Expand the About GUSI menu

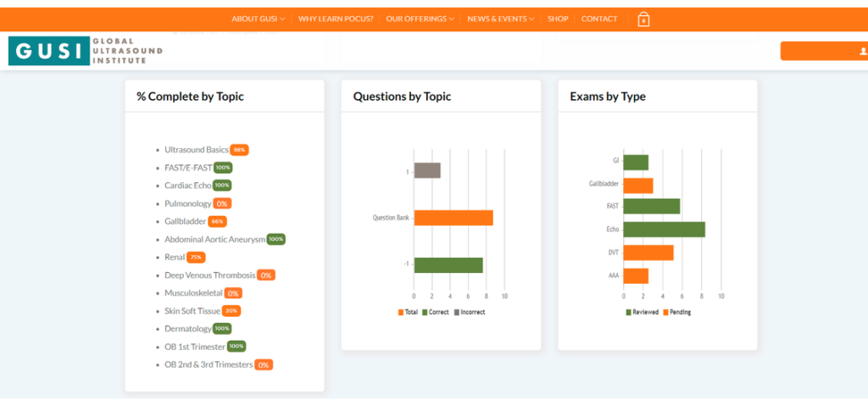pos(258,19)
